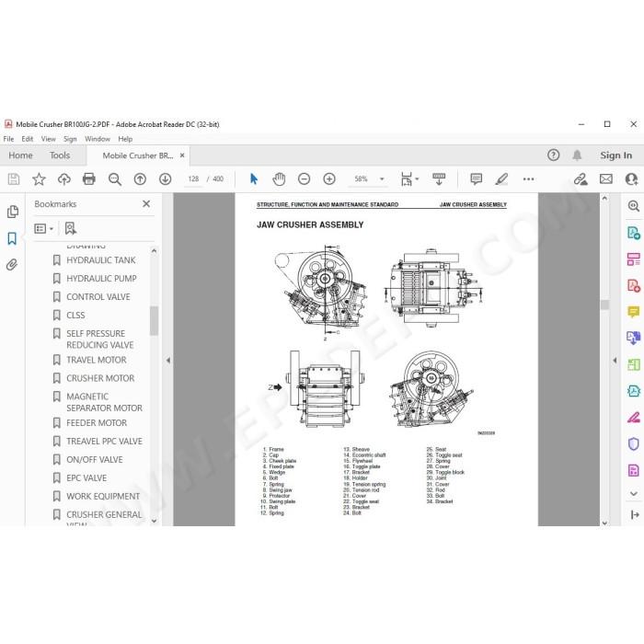Viewport: 644px width, 644px height.
Task: Open the Find text magnifier
Action: click(x=115, y=179)
